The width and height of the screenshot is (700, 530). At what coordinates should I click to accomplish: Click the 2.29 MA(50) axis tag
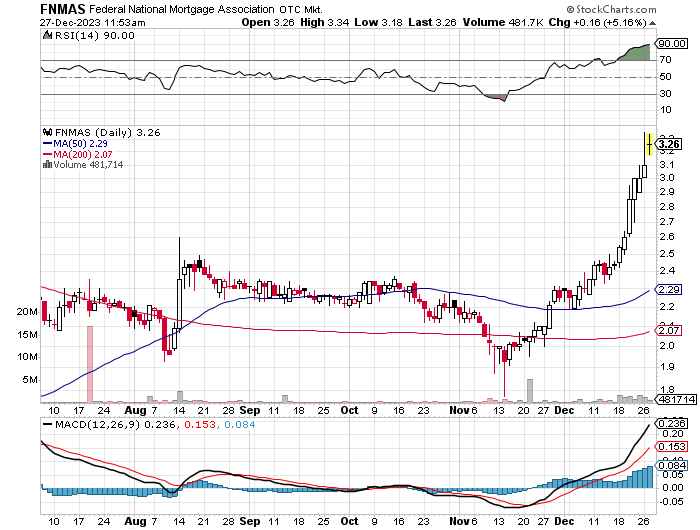tap(668, 290)
